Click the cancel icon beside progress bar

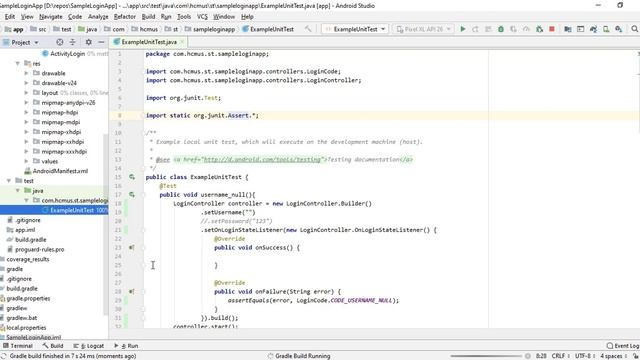coord(528,356)
